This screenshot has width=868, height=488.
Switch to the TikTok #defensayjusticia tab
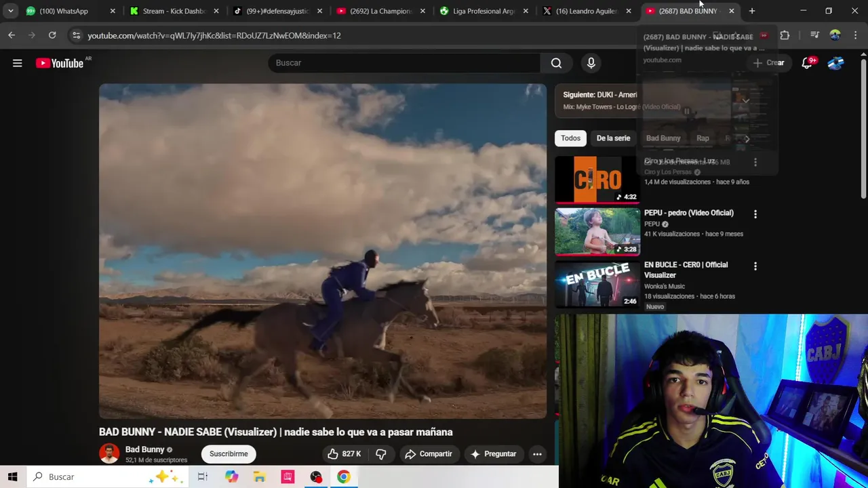pyautogui.click(x=277, y=11)
